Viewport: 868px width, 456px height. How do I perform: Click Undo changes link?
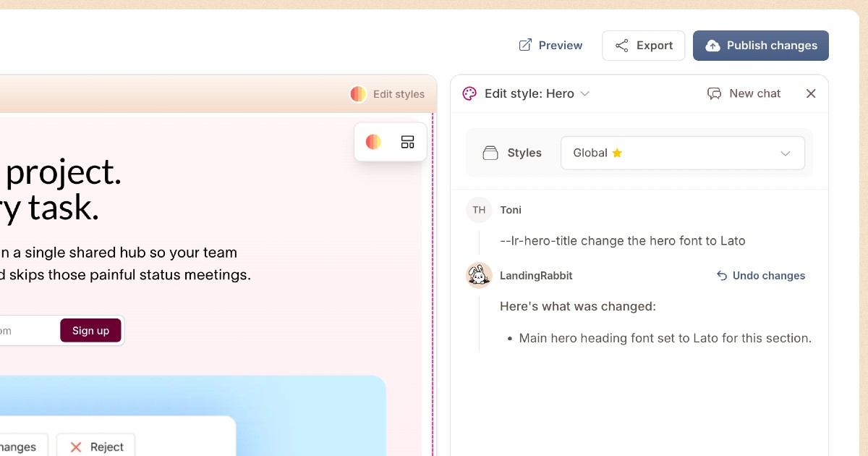pos(767,276)
